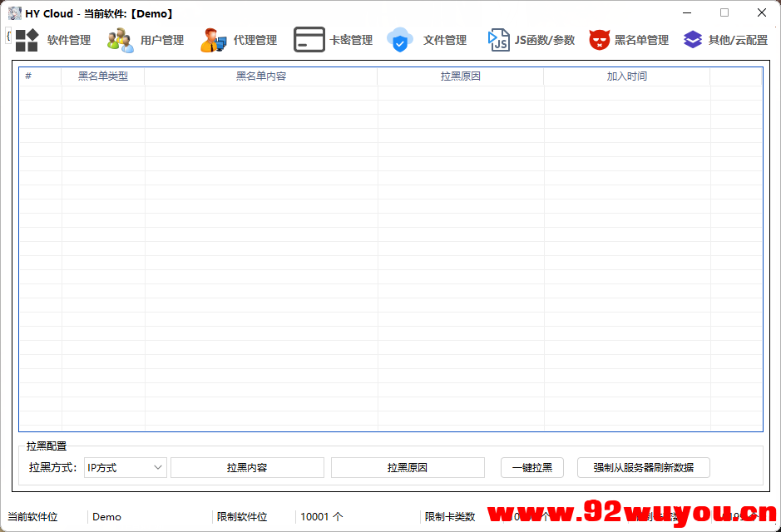
Task: Select the JS函数/参数 (JS Functions) icon
Action: (x=524, y=39)
